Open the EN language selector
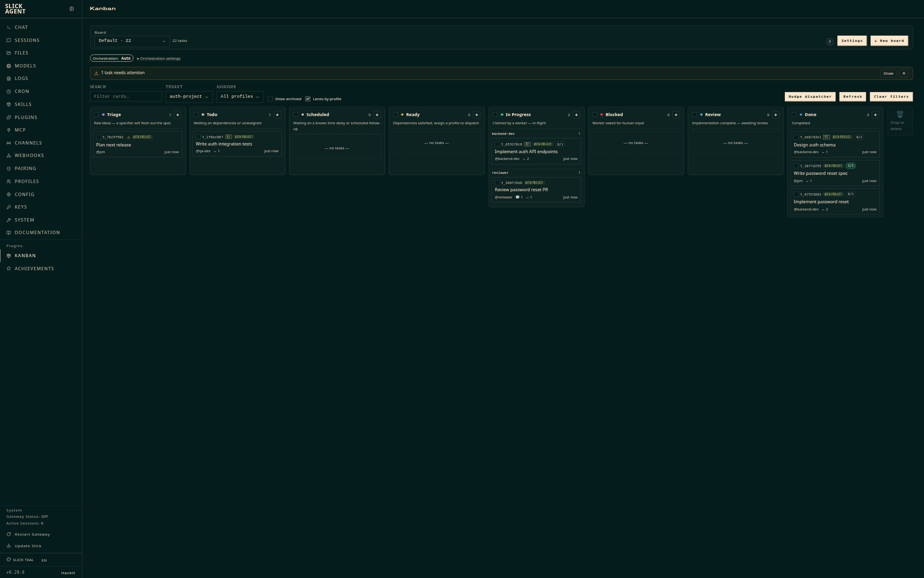 (x=44, y=560)
